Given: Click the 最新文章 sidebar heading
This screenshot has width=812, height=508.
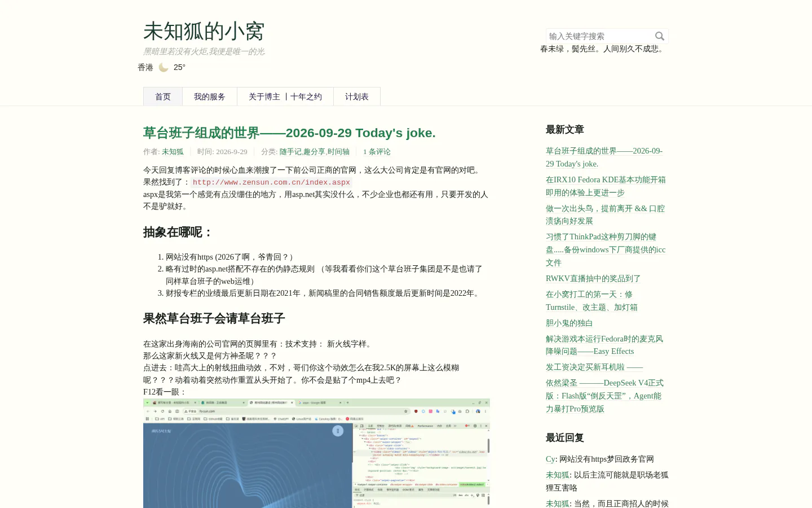Looking at the screenshot, I should 565,129.
